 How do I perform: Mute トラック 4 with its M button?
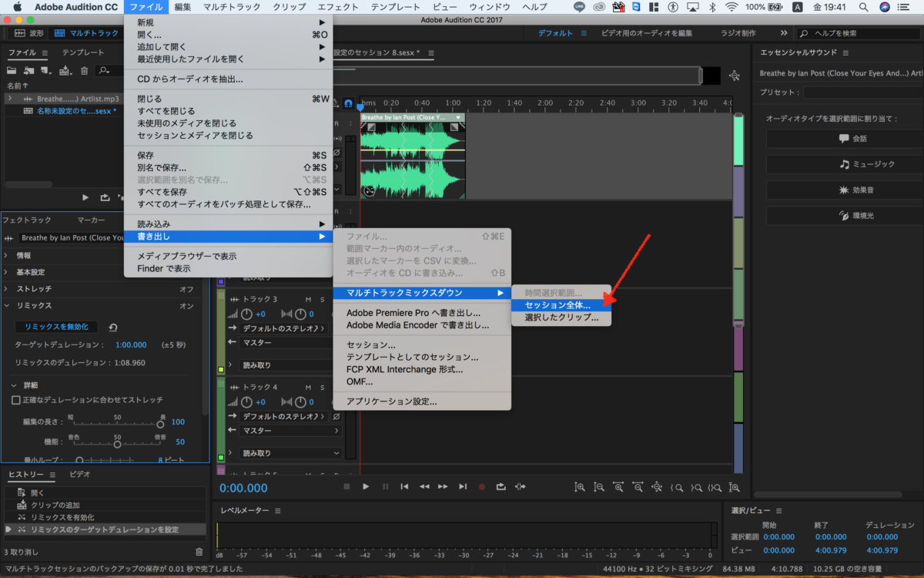click(308, 387)
